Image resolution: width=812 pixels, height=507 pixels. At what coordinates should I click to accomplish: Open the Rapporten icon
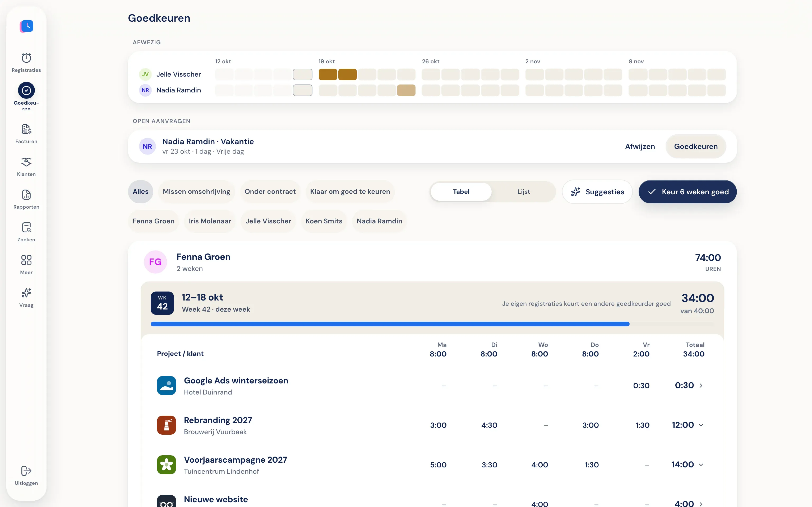(x=26, y=195)
